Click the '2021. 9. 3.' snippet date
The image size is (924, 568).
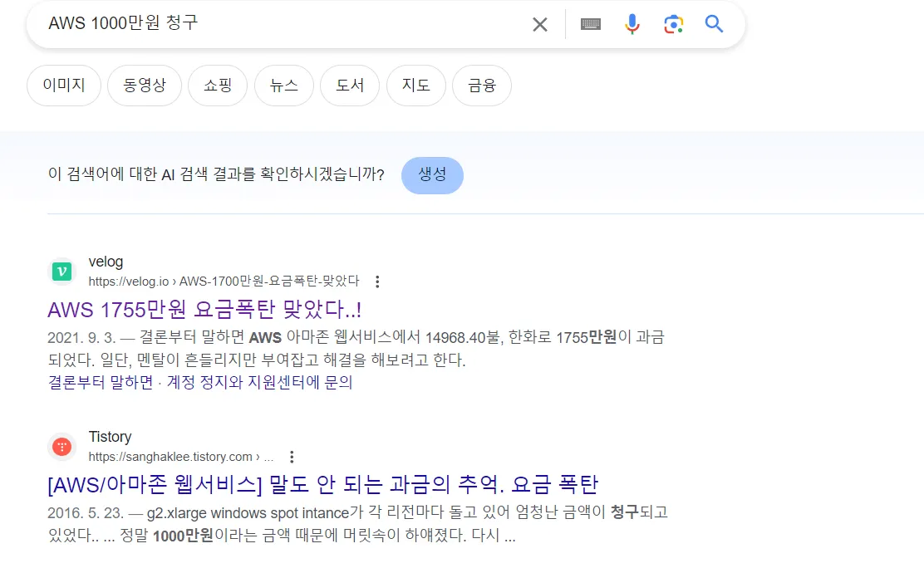click(81, 338)
